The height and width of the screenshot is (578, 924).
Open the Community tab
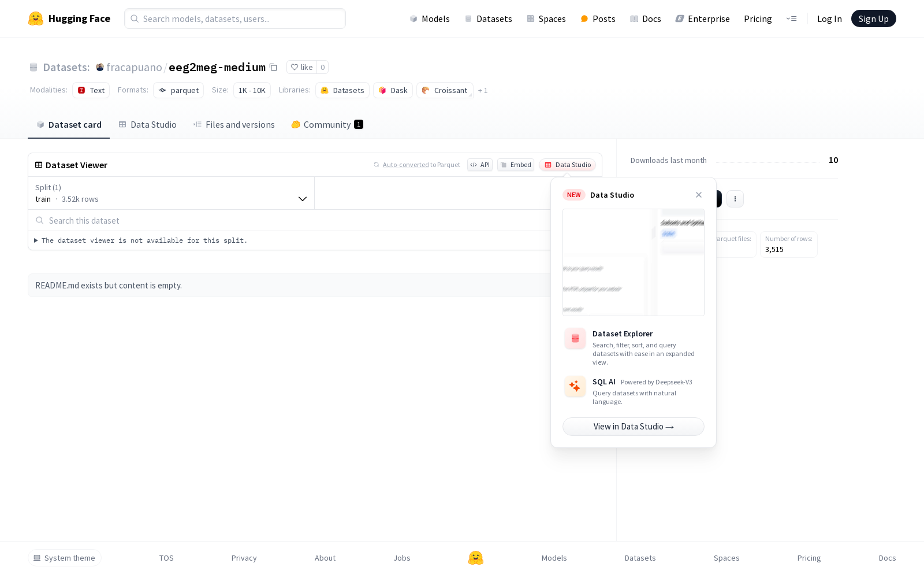tap(327, 124)
